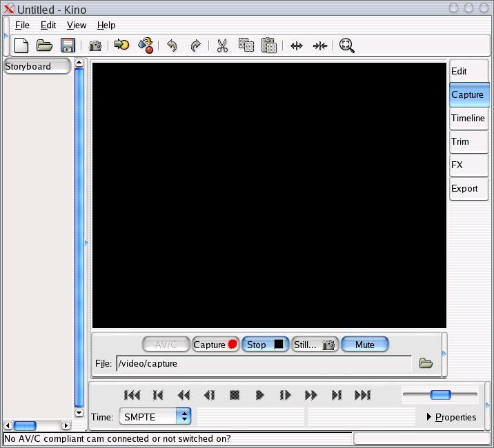Toggle the Stop capture button

point(265,345)
